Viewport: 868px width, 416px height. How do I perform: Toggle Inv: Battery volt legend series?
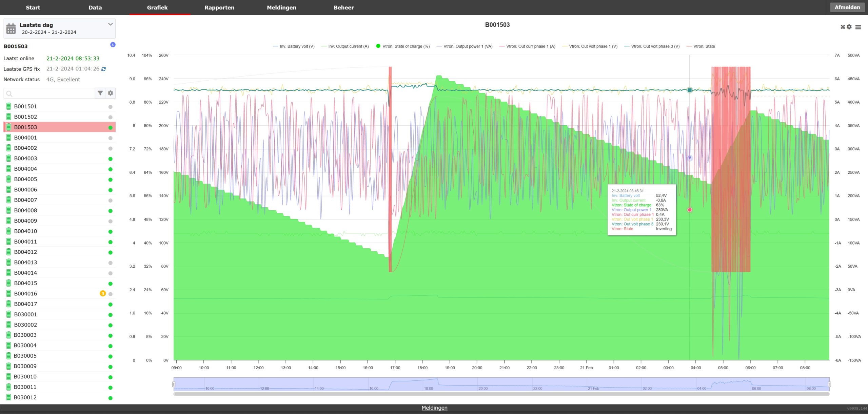pyautogui.click(x=297, y=46)
